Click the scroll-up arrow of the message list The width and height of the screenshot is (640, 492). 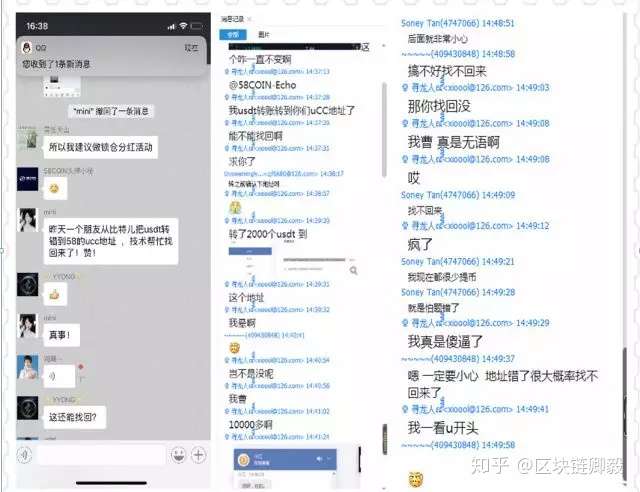pyautogui.click(x=384, y=45)
